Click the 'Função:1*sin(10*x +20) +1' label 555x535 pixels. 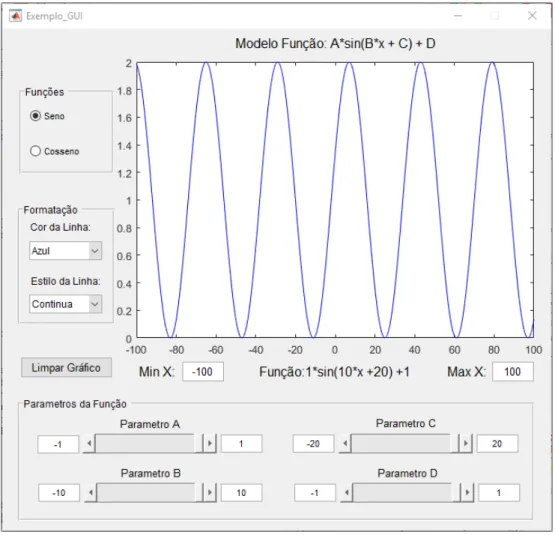pyautogui.click(x=334, y=372)
